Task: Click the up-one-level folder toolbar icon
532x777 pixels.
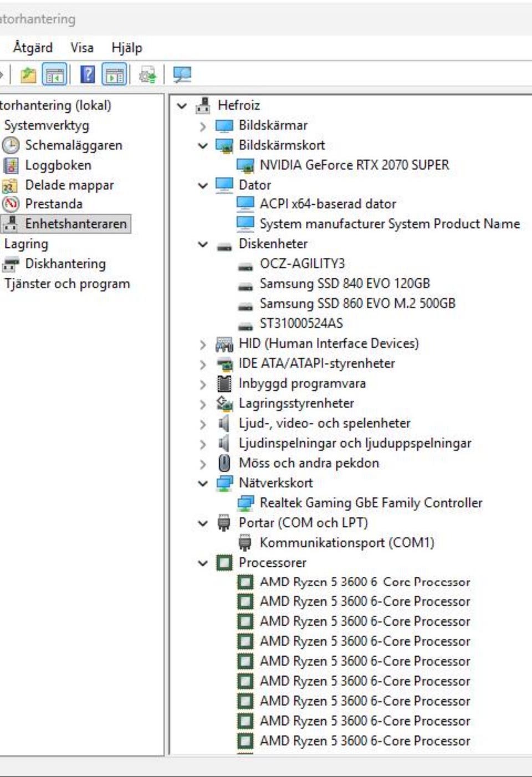Action: 28,74
